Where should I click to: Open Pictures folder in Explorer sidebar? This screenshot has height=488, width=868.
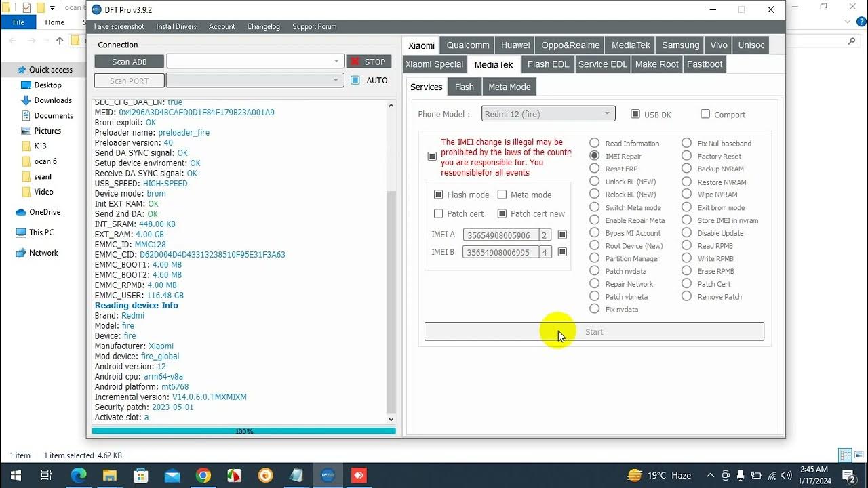47,131
